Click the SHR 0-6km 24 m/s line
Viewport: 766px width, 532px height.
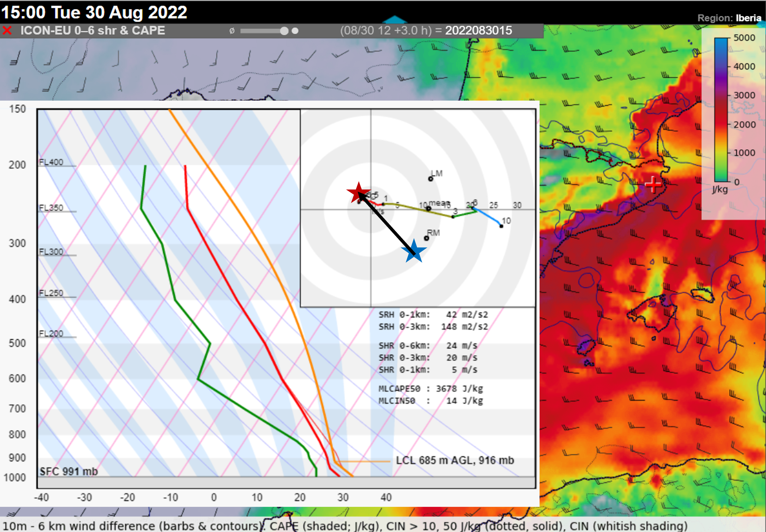[428, 346]
